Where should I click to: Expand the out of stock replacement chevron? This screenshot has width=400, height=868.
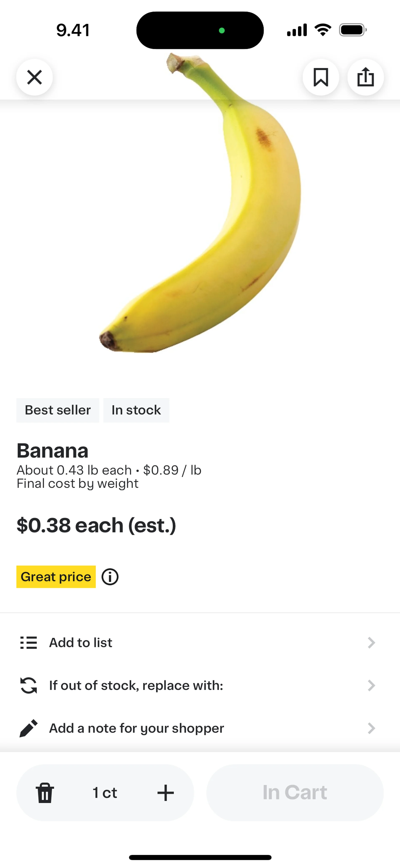[371, 685]
